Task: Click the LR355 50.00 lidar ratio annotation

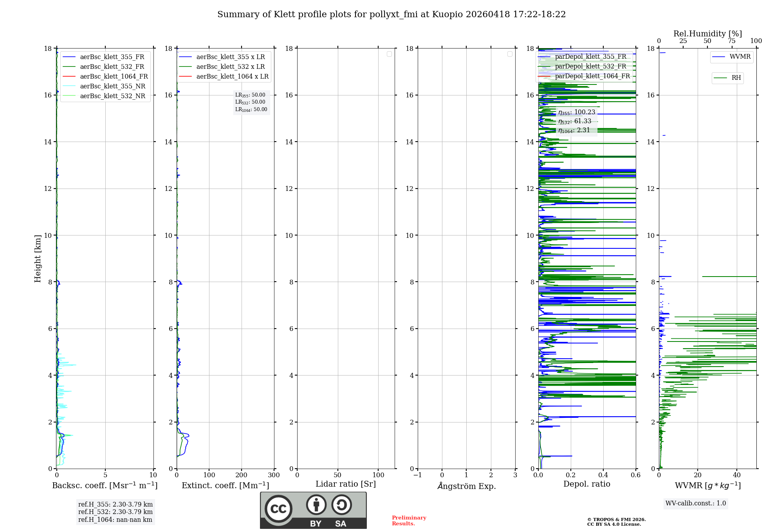Action: point(250,95)
